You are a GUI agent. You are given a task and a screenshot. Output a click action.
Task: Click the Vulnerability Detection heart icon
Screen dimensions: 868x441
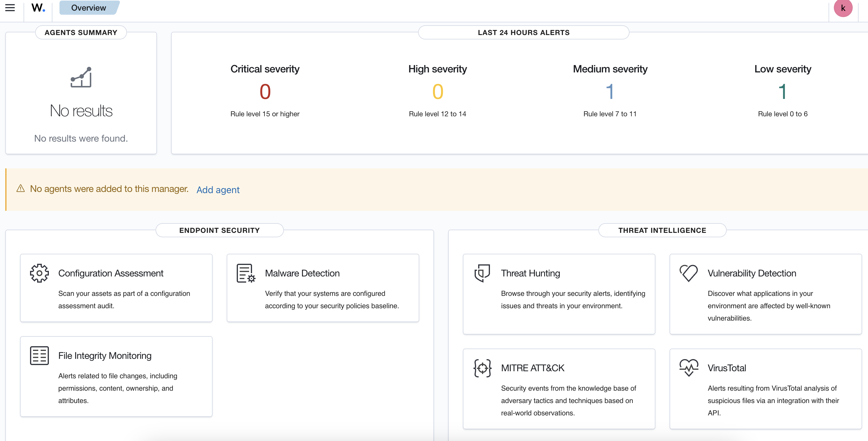click(689, 273)
